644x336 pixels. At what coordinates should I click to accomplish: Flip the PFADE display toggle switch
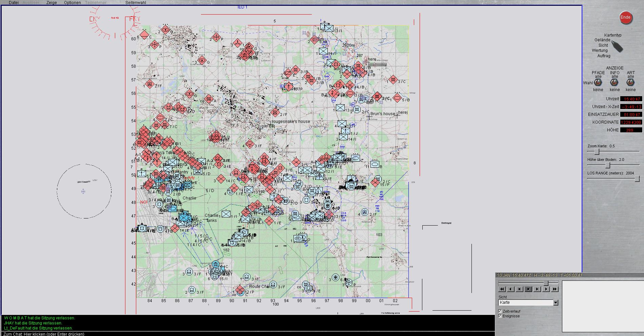click(x=598, y=82)
